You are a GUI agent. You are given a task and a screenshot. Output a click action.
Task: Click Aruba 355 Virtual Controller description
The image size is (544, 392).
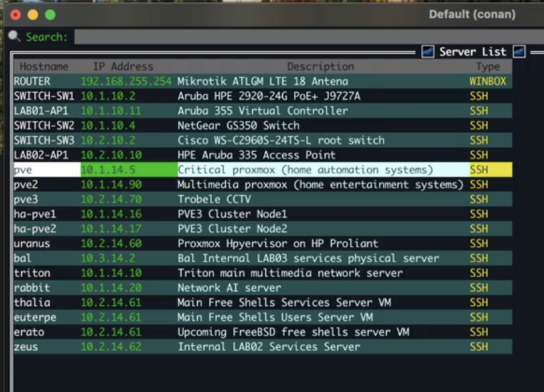(x=262, y=111)
